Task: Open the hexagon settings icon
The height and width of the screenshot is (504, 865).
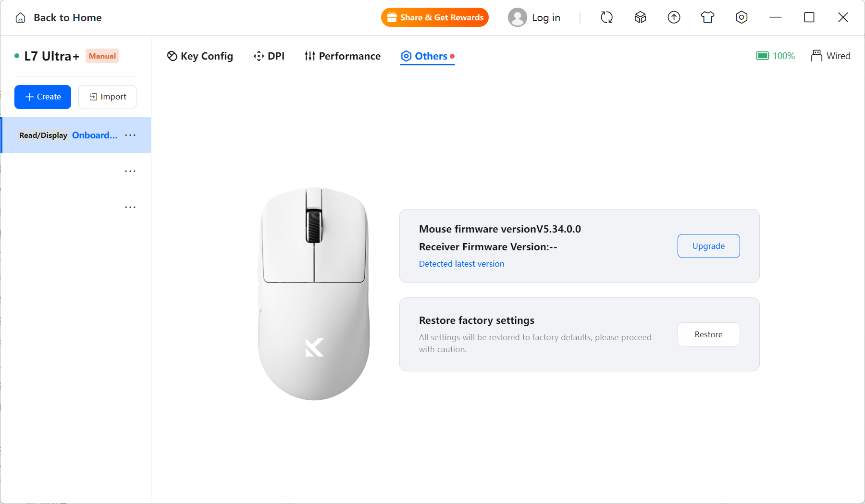Action: (x=741, y=18)
